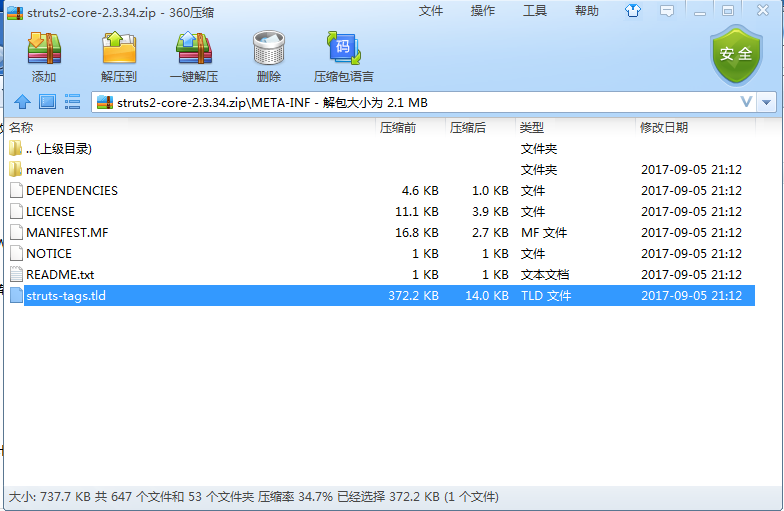This screenshot has width=784, height=511.
Task: Select the README.txt file name
Action: [60, 274]
